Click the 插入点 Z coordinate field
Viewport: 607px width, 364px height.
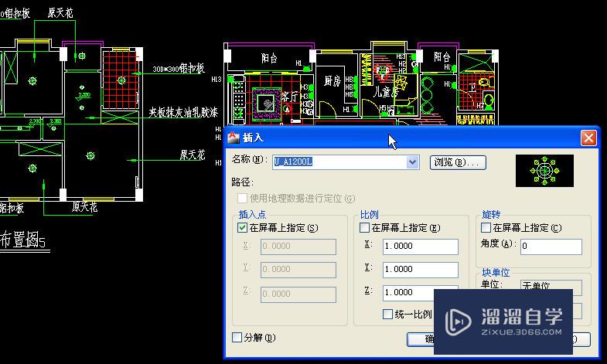coord(298,294)
